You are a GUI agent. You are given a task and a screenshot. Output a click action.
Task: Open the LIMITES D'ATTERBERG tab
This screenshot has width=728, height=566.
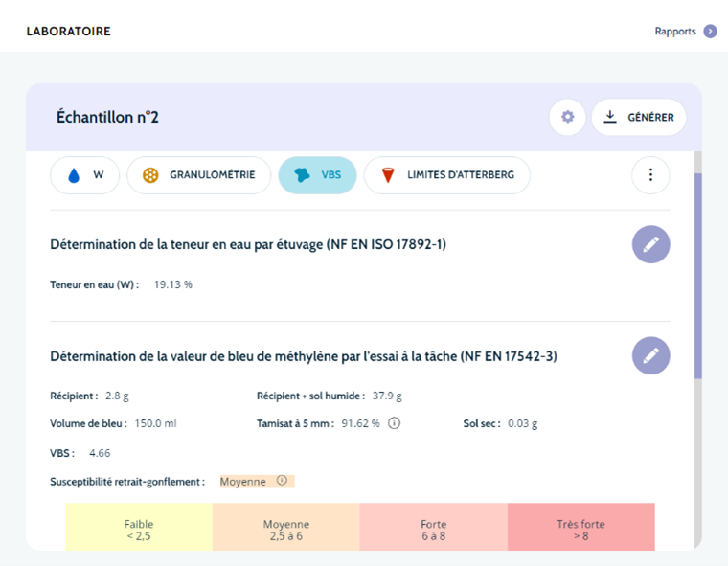pyautogui.click(x=446, y=175)
